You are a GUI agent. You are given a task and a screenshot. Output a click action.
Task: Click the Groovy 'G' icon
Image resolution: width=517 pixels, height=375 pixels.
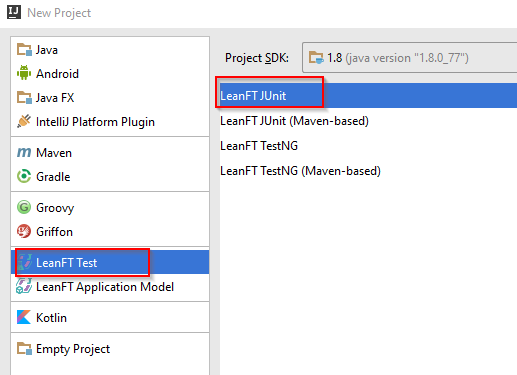(24, 207)
